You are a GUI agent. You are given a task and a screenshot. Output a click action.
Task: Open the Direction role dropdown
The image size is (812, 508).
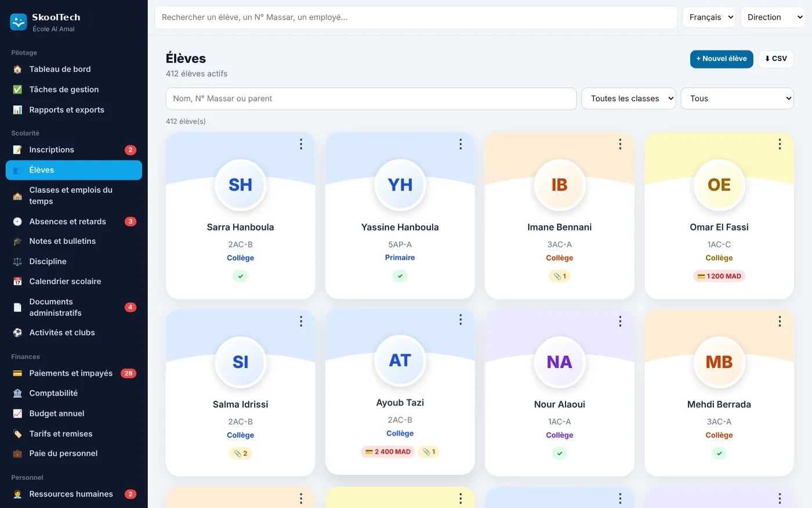773,17
